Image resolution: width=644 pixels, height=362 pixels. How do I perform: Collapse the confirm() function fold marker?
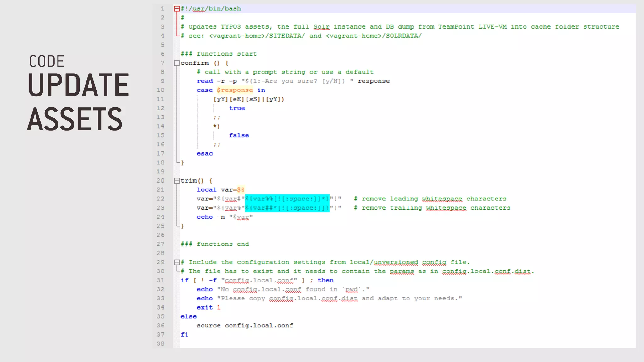pyautogui.click(x=177, y=63)
